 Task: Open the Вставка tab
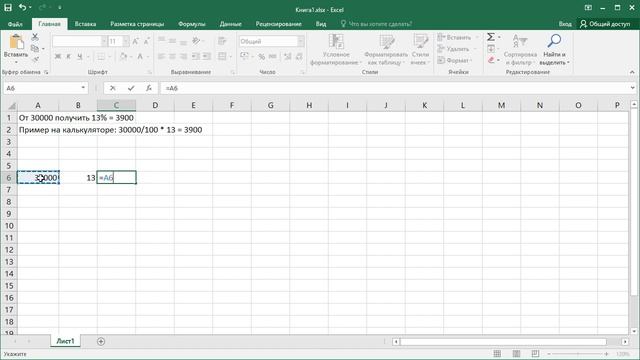click(x=85, y=24)
